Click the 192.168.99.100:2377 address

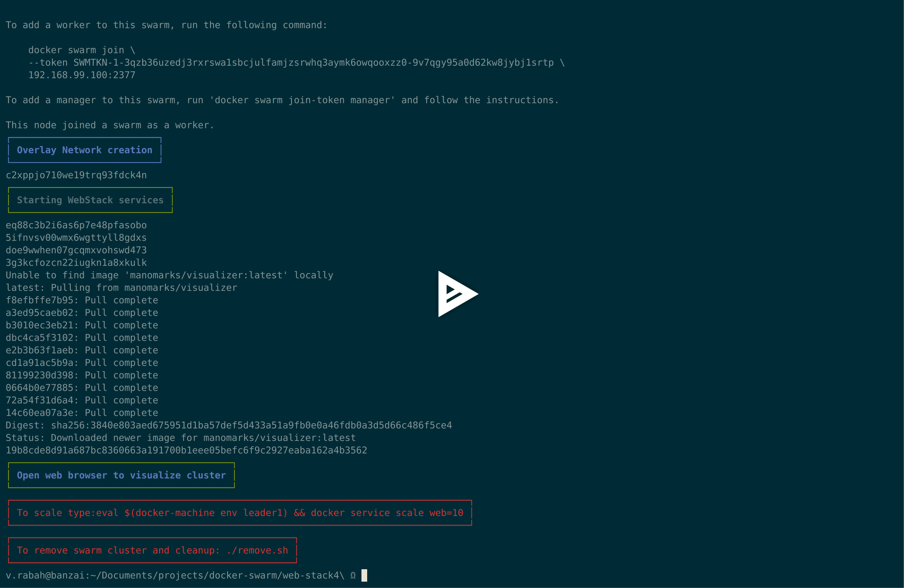(82, 75)
